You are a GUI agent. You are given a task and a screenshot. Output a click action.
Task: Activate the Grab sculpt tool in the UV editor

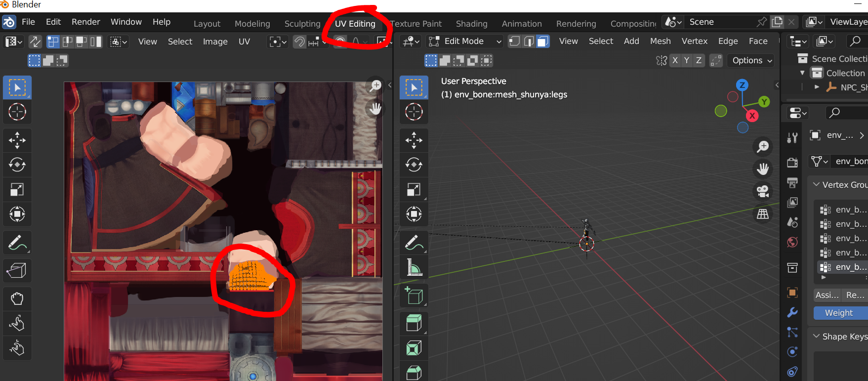point(17,299)
